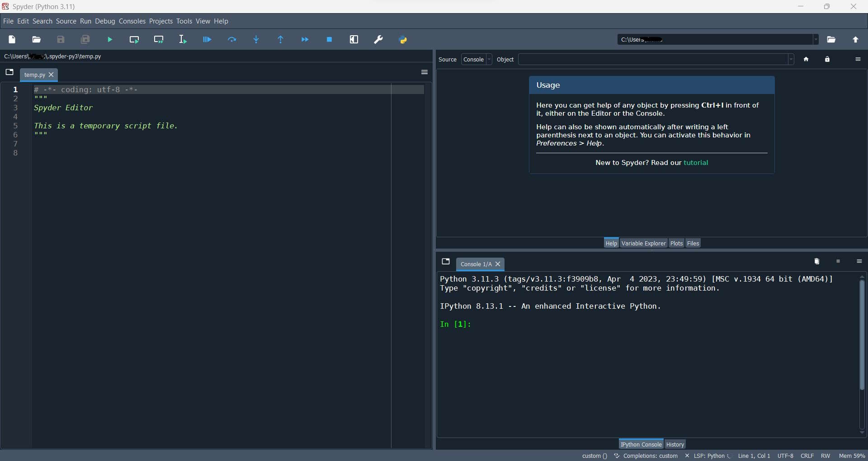This screenshot has height=461, width=868.
Task: Open the PYTHONPATH manager
Action: click(403, 39)
